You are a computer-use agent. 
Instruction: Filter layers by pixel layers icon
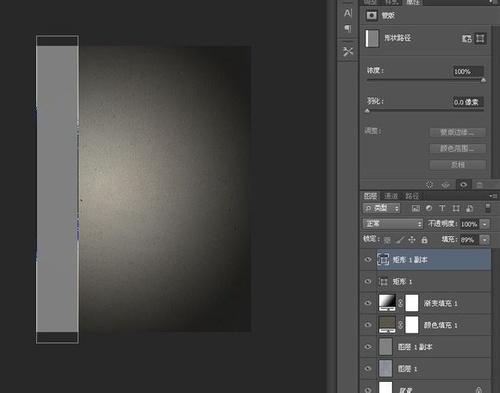click(416, 208)
